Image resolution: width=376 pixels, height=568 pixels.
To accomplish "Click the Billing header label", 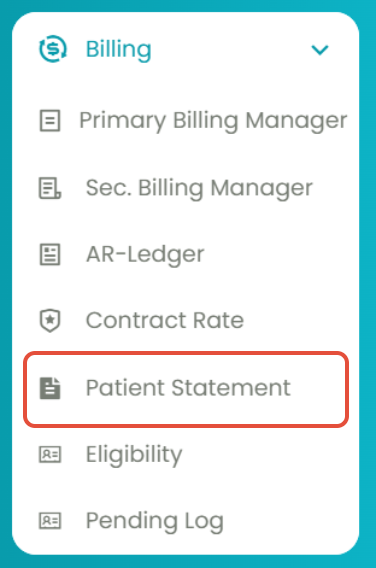I will pos(118,50).
